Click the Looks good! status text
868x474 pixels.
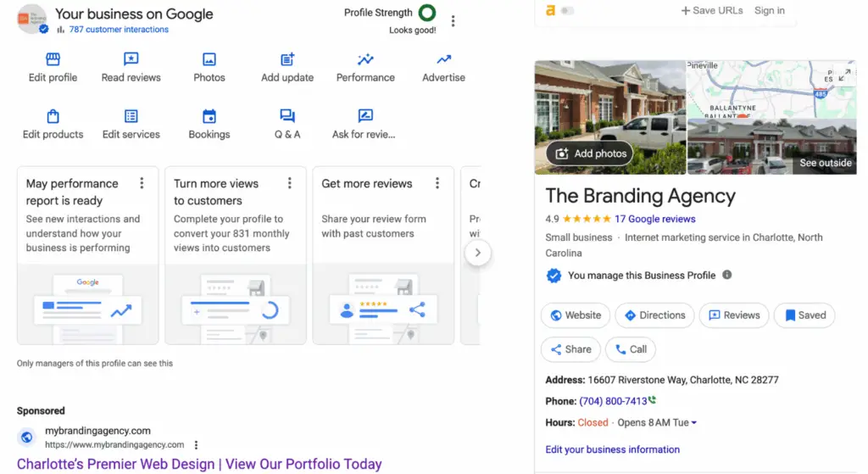413,30
